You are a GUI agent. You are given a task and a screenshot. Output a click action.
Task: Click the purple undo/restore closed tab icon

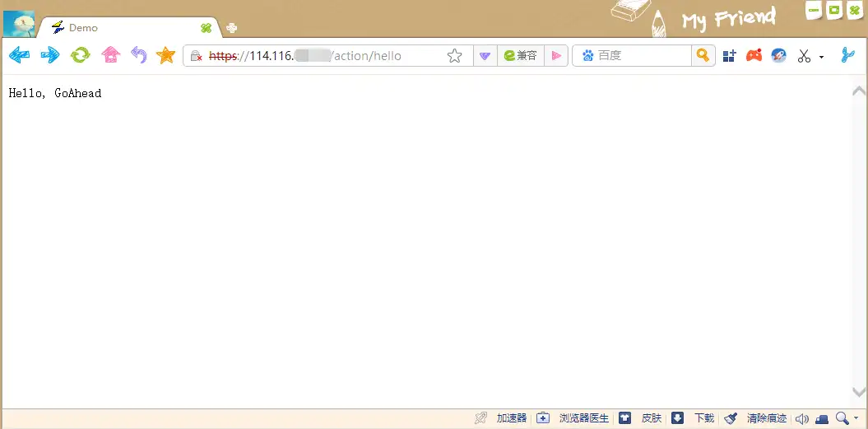(x=139, y=55)
